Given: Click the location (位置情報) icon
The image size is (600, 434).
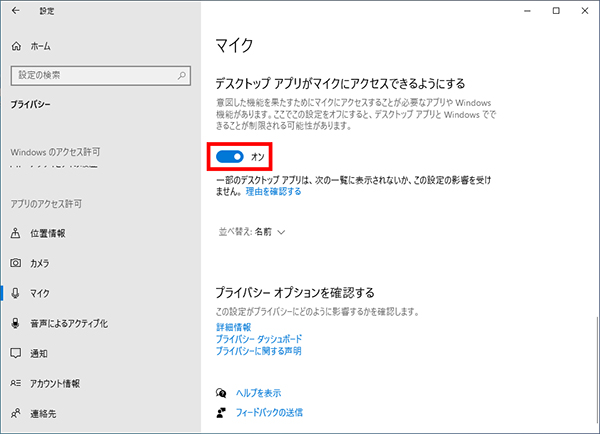Looking at the screenshot, I should point(16,233).
